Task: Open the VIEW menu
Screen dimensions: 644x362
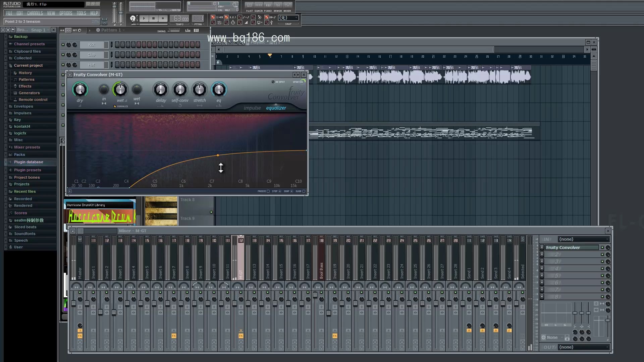Action: pos(51,13)
